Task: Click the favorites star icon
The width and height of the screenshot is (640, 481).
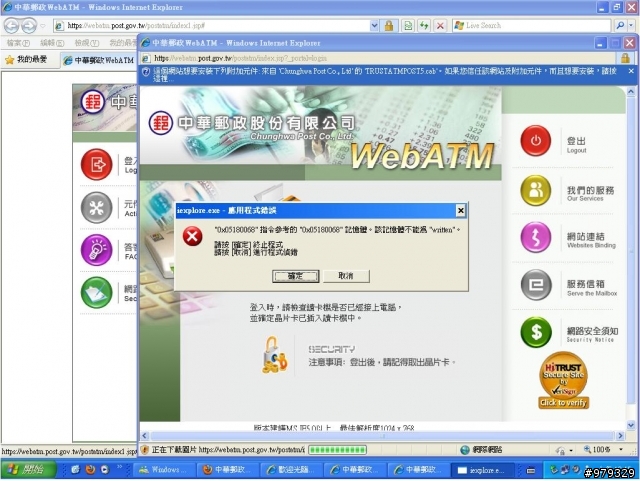Action: click(9, 60)
